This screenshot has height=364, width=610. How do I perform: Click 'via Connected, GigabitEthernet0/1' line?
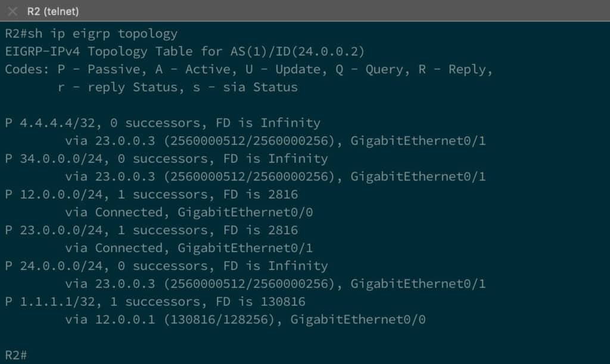tap(189, 248)
